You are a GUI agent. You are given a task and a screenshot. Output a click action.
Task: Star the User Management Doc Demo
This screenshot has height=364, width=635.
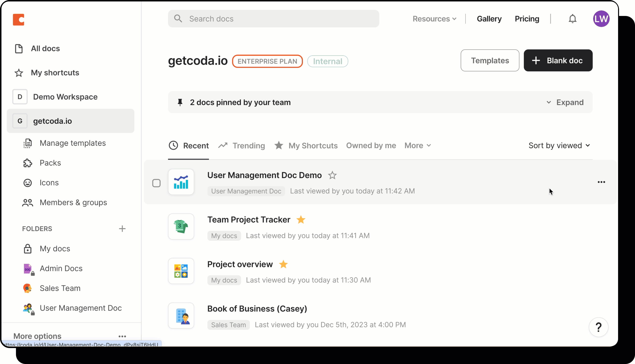tap(332, 175)
